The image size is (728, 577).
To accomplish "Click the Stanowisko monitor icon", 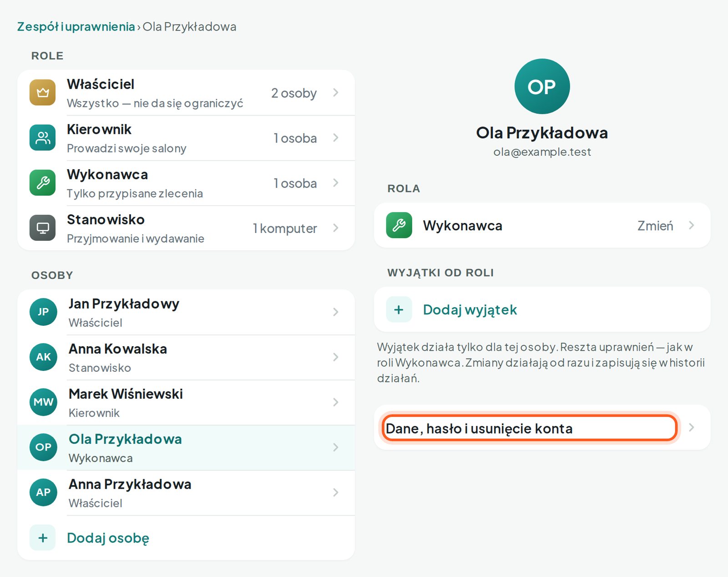I will (42, 228).
